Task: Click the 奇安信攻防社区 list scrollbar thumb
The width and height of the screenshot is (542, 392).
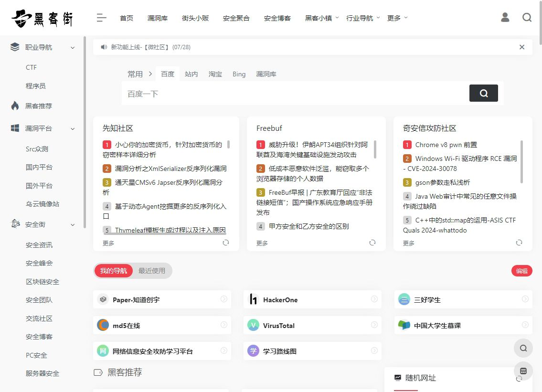Action: (x=521, y=162)
